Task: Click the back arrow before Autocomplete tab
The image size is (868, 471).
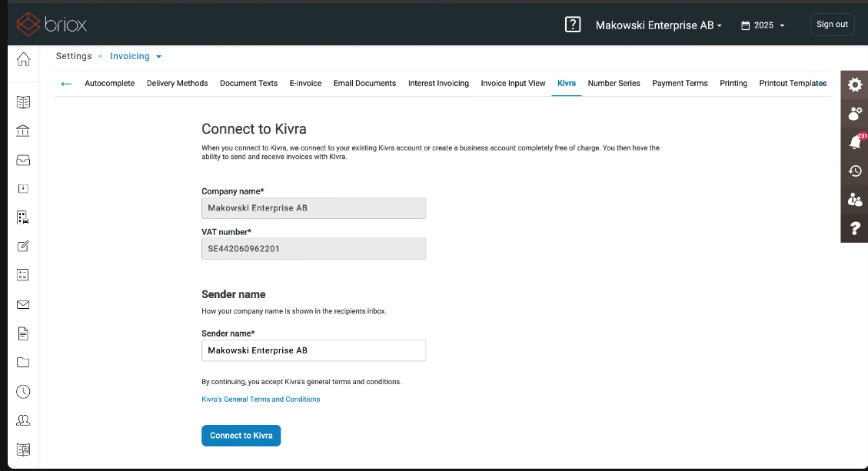Action: coord(66,84)
